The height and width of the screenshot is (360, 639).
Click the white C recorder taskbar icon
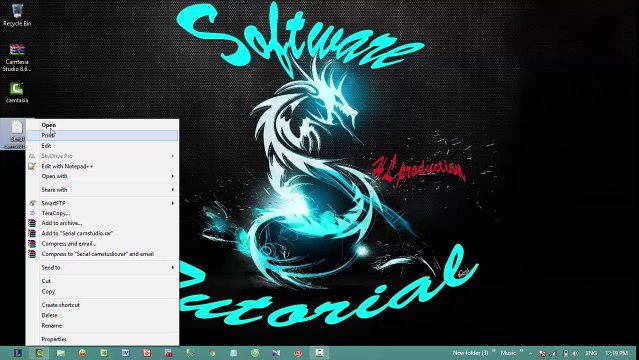click(x=320, y=353)
